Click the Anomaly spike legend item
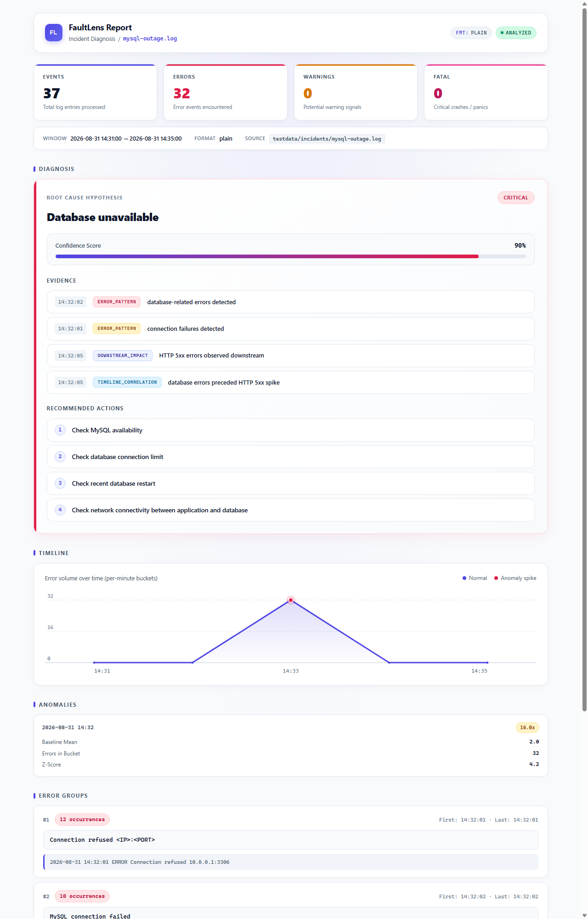 point(515,578)
